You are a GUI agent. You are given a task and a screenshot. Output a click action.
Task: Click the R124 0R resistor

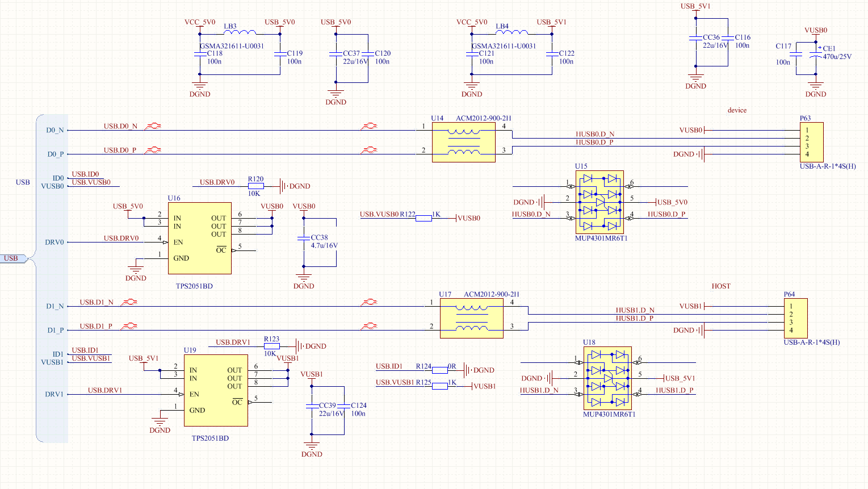point(439,370)
